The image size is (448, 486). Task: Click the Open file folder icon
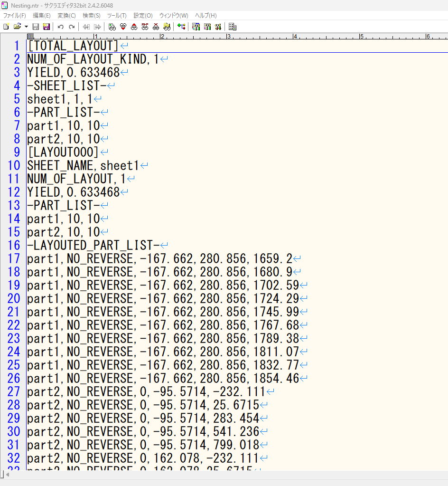(x=17, y=27)
